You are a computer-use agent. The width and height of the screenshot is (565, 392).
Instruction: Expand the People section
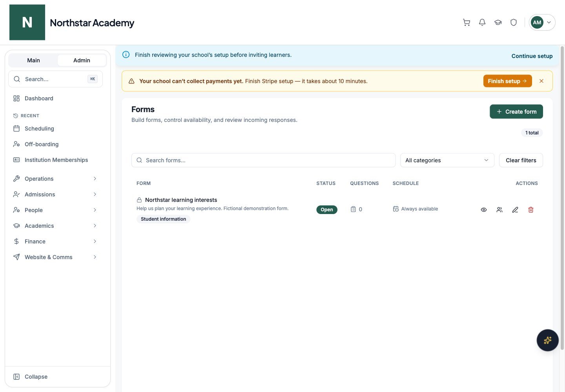55,210
